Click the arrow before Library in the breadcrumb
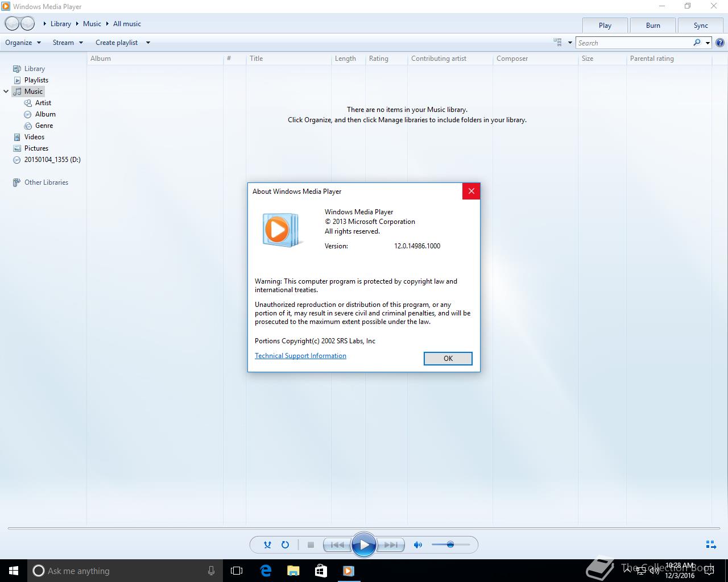 [45, 24]
